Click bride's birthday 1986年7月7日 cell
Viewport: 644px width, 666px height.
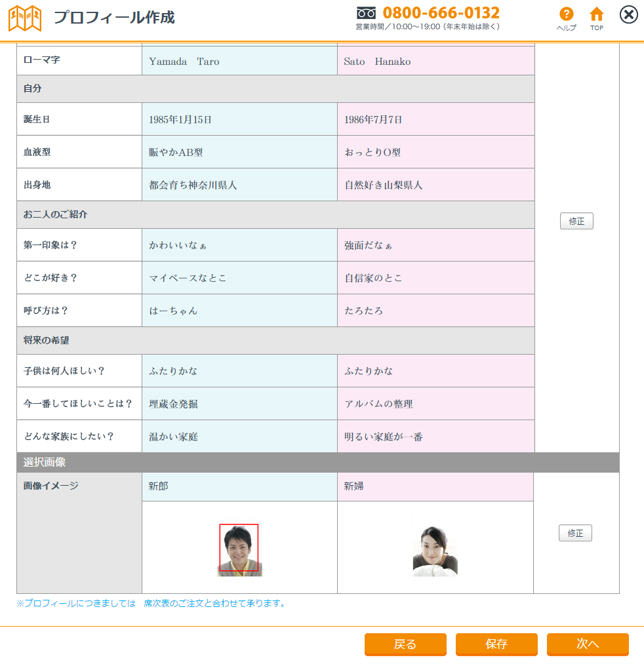tap(435, 119)
